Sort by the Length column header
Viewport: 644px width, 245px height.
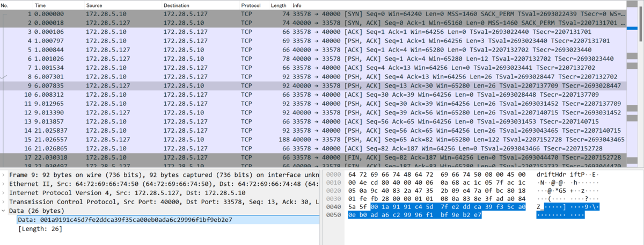[279, 5]
